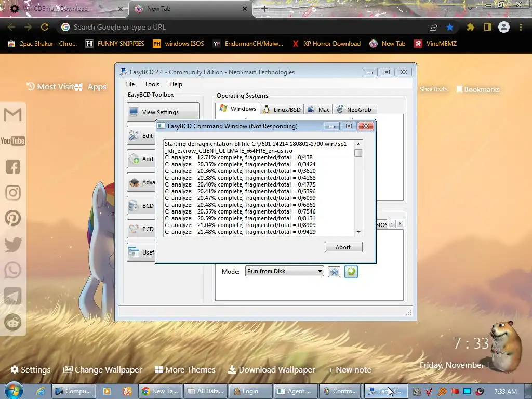The image size is (532, 399).
Task: Switch to Linux/BSD tab
Action: pos(282,109)
